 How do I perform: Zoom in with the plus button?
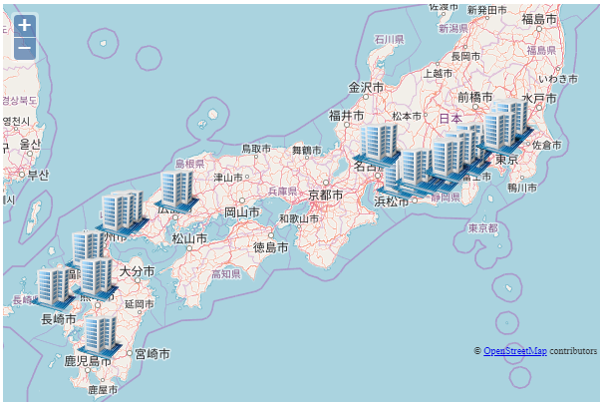[x=25, y=26]
